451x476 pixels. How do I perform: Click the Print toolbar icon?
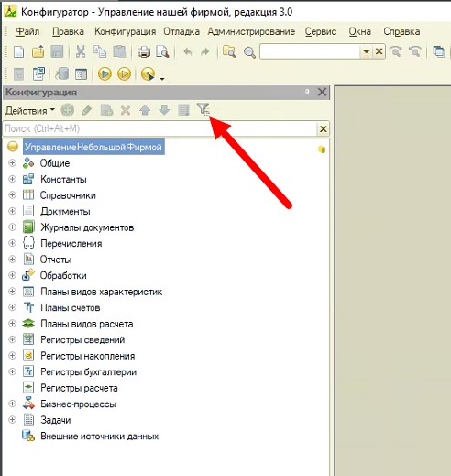143,51
